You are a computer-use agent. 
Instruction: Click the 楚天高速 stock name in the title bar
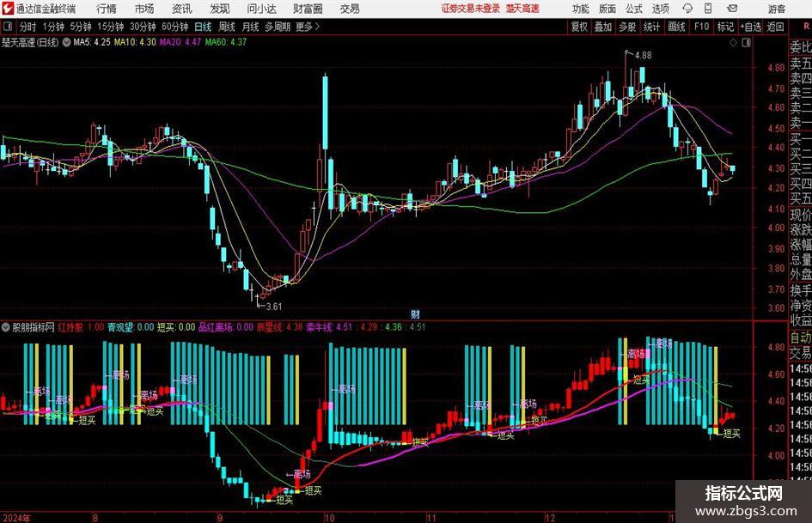(x=522, y=9)
